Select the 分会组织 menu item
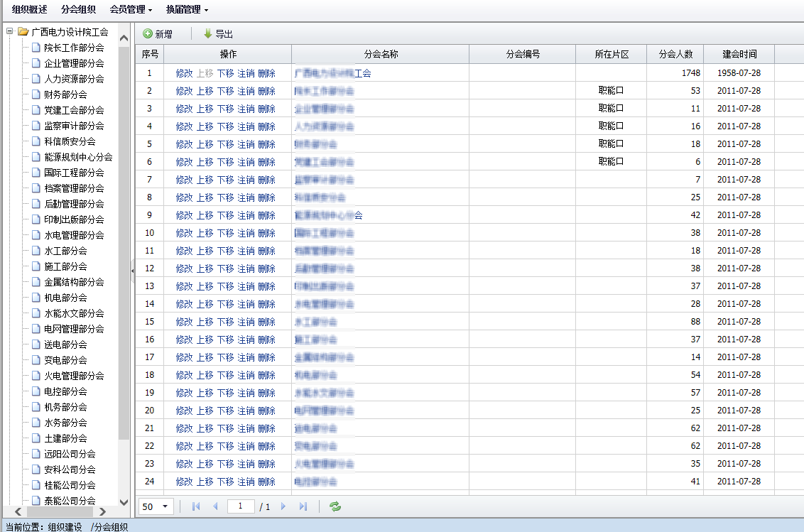The image size is (804, 532). tap(78, 10)
